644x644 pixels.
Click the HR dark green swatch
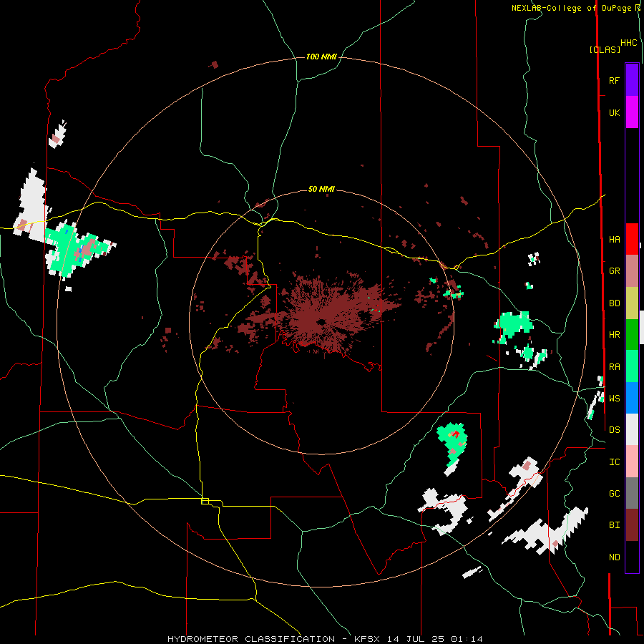coord(632,335)
